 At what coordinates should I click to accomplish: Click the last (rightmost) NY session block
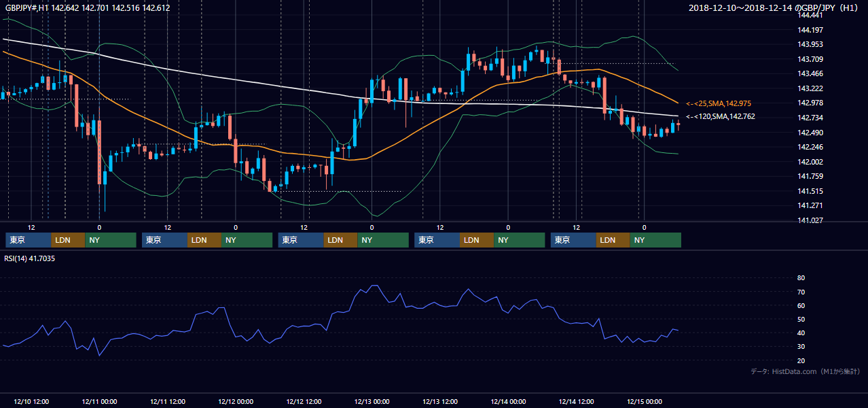tap(655, 240)
